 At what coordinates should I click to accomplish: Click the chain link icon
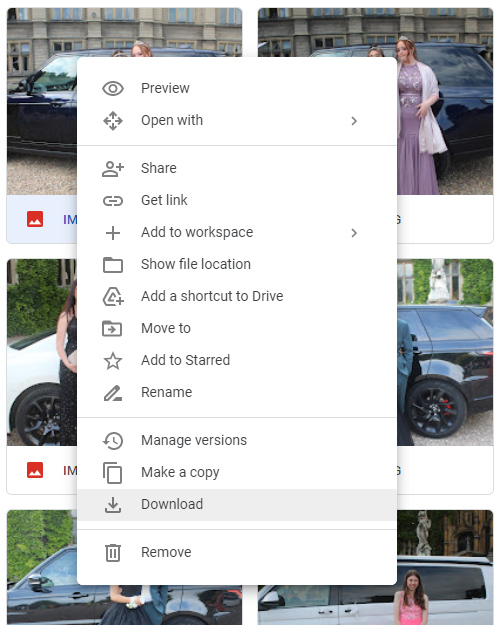tap(113, 200)
